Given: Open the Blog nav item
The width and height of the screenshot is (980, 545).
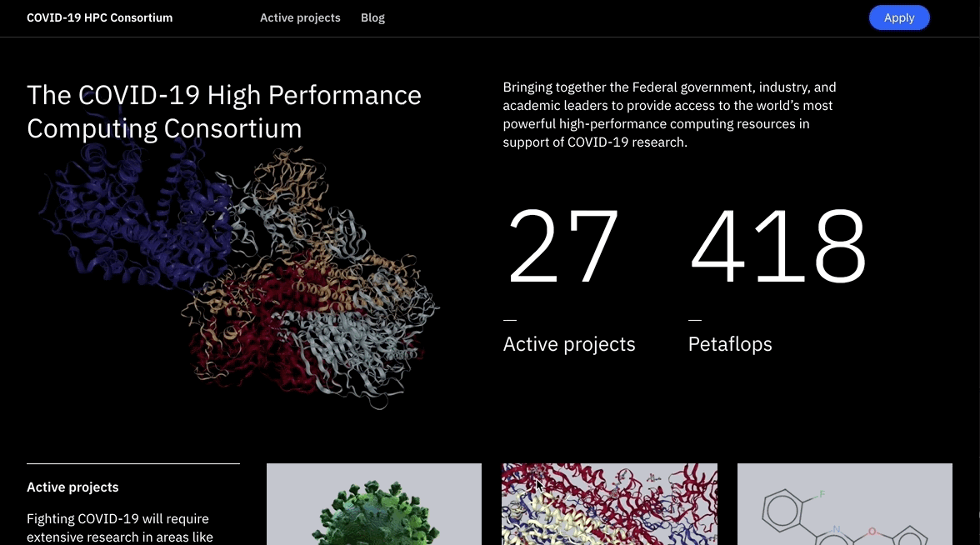Looking at the screenshot, I should coord(372,17).
